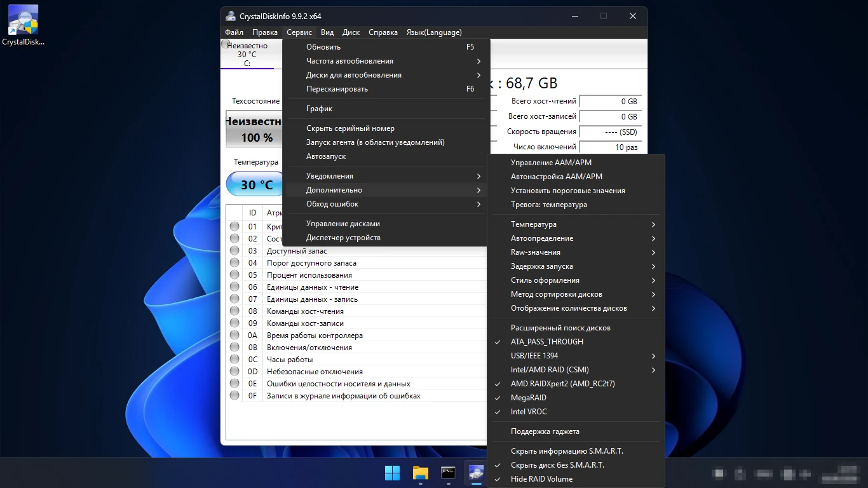868x488 pixels.
Task: Expand the Обход ошибок submenu
Action: tap(386, 204)
